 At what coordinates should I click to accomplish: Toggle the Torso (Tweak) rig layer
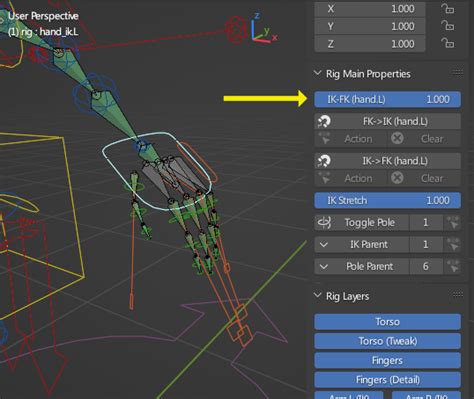[x=388, y=341]
